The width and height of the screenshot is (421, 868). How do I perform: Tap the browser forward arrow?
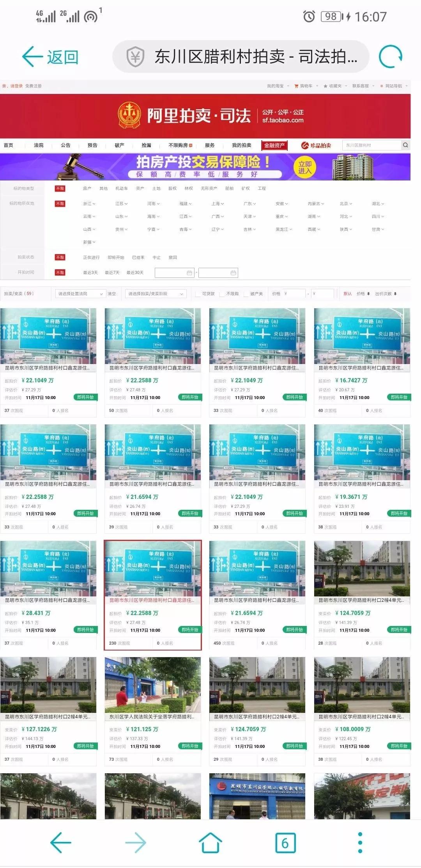[136, 842]
